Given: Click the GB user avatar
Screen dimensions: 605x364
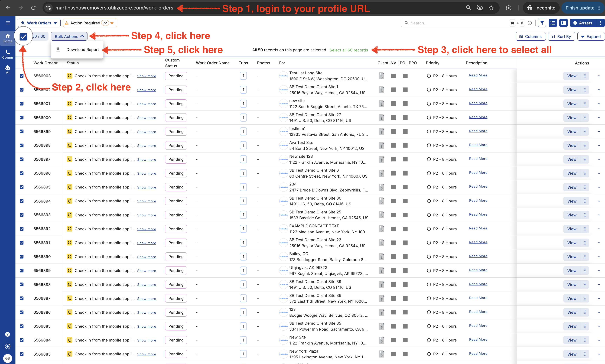Looking at the screenshot, I should 8,358.
